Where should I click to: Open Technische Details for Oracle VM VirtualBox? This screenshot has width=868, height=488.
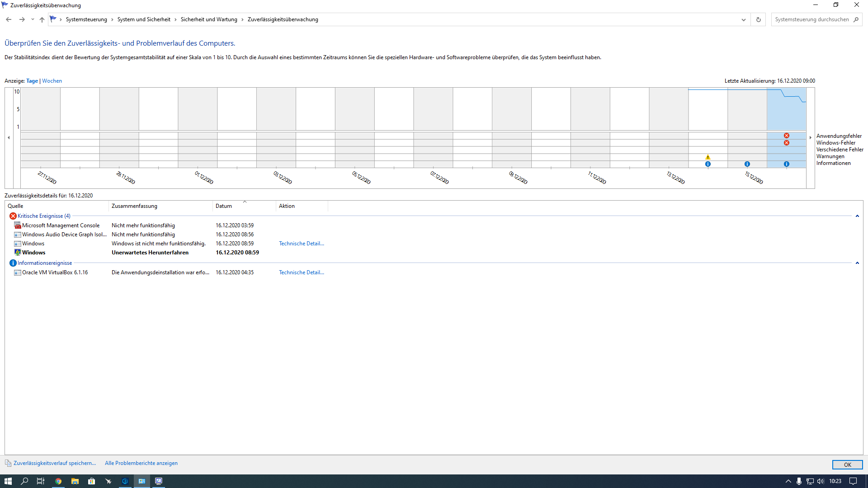point(301,272)
